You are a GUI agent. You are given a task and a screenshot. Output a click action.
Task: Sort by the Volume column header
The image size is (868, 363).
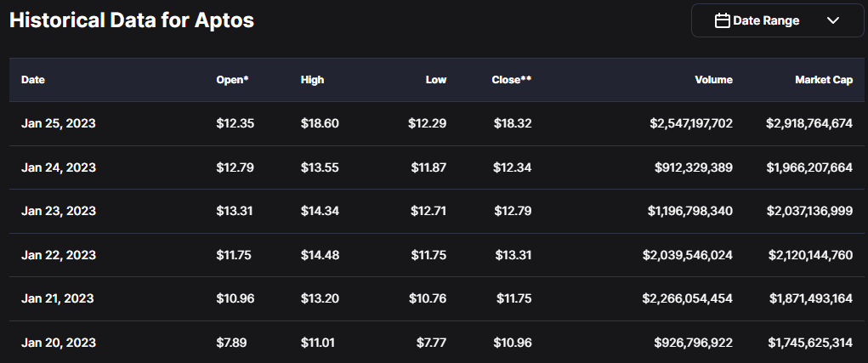pyautogui.click(x=712, y=80)
